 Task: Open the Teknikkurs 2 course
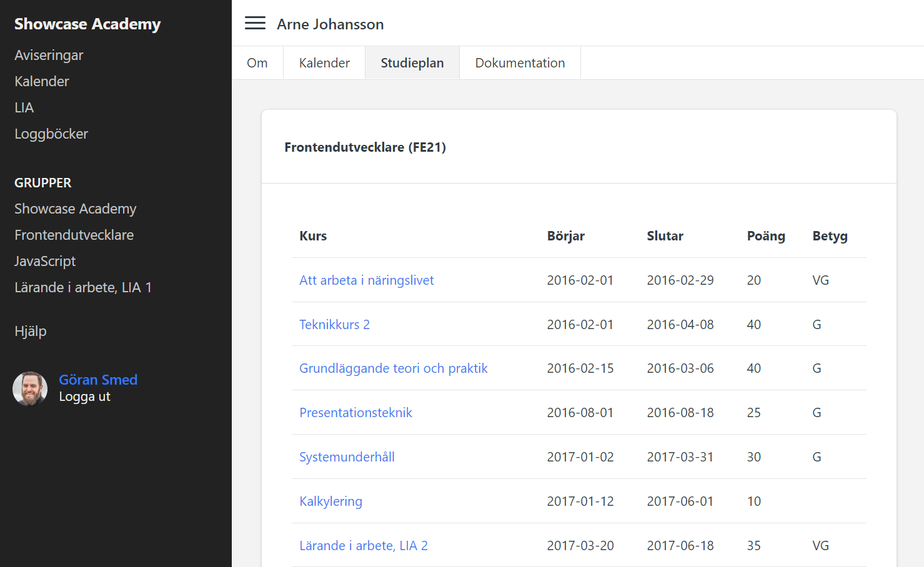(x=334, y=325)
